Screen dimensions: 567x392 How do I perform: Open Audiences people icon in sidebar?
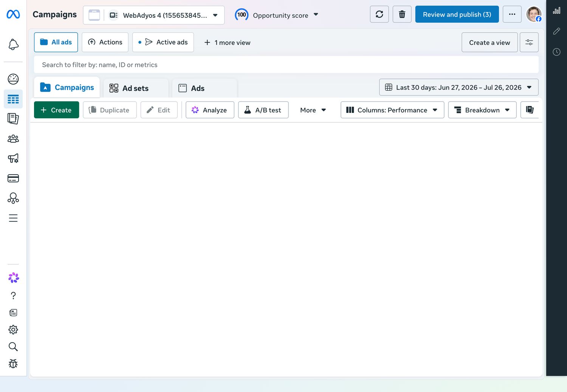[13, 139]
